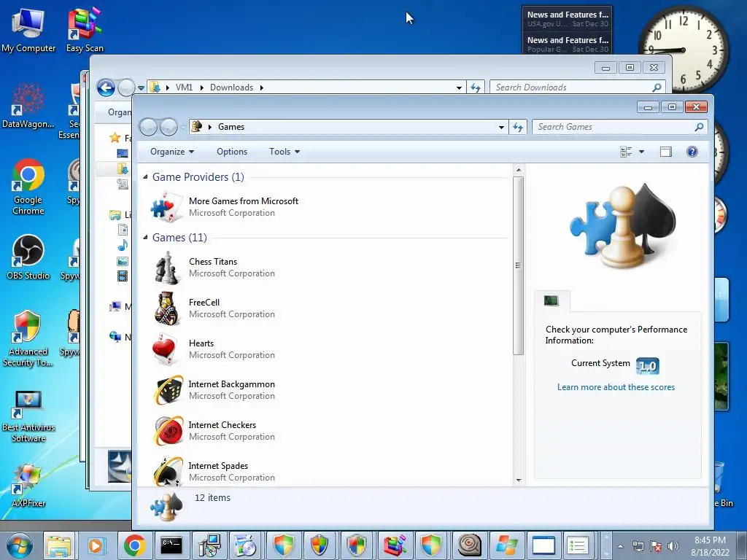Open AXPFixer desktop shortcut

(x=28, y=485)
